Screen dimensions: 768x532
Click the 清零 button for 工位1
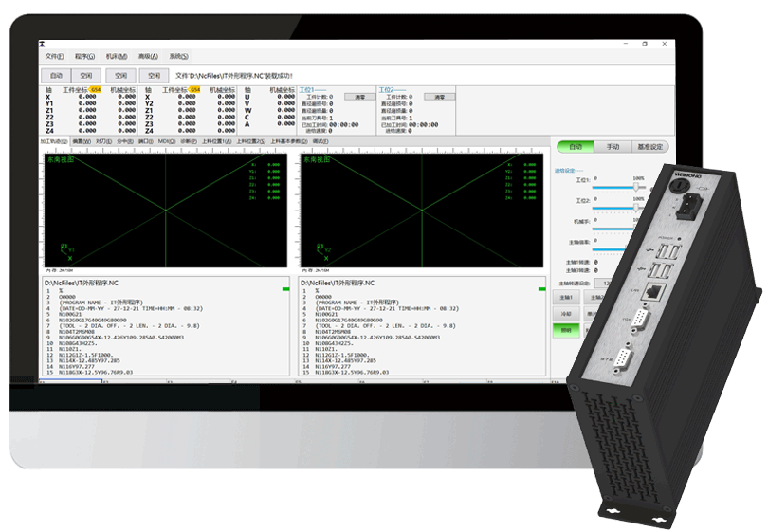(360, 97)
